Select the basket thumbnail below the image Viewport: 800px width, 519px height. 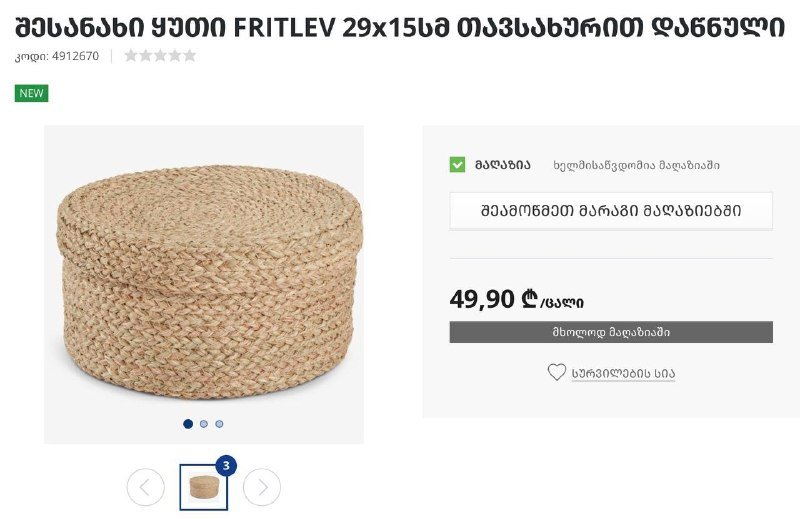[x=203, y=488]
